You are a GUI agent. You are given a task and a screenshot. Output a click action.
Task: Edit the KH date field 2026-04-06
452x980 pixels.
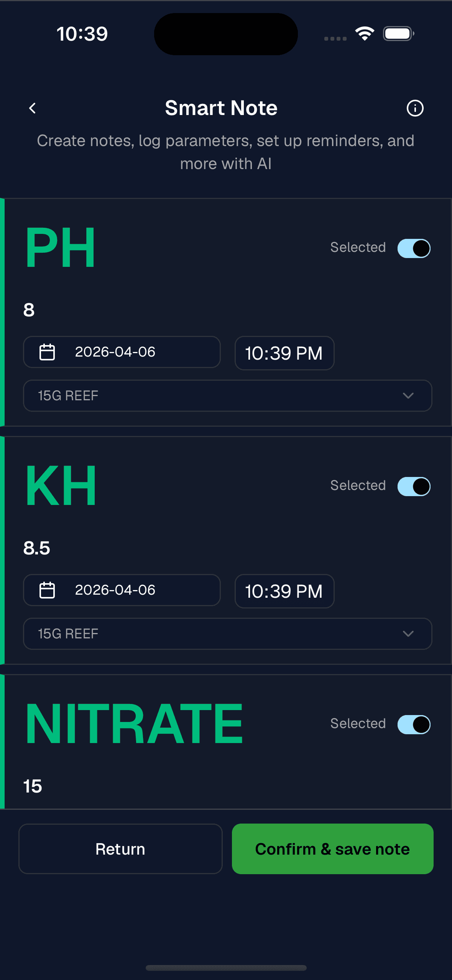(x=122, y=590)
